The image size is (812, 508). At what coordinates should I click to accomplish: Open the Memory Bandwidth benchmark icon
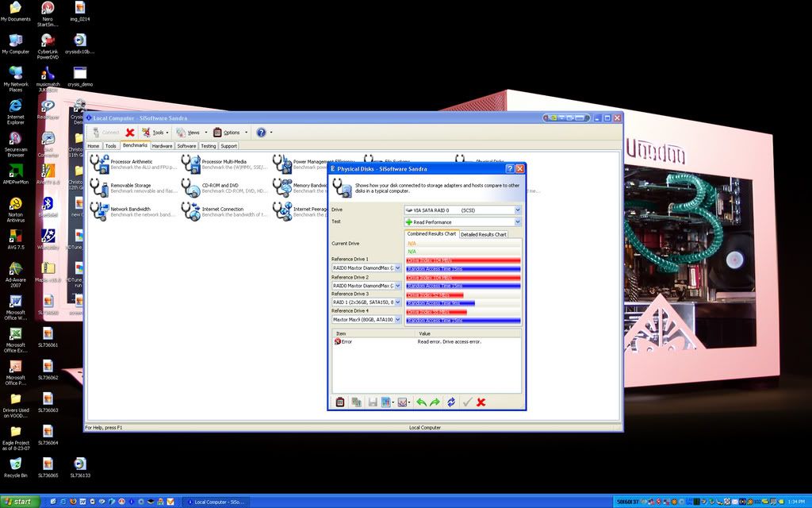[282, 187]
